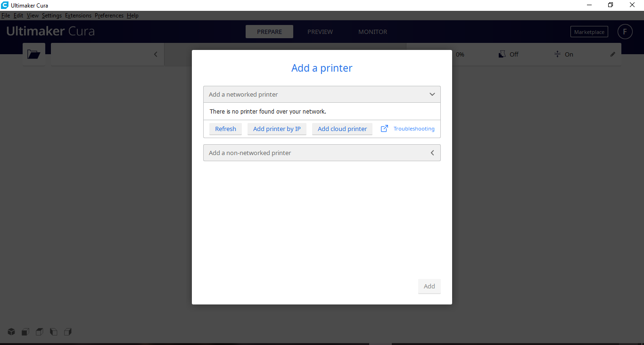644x345 pixels.
Task: Collapse the Add a networked printer section
Action: (322, 94)
